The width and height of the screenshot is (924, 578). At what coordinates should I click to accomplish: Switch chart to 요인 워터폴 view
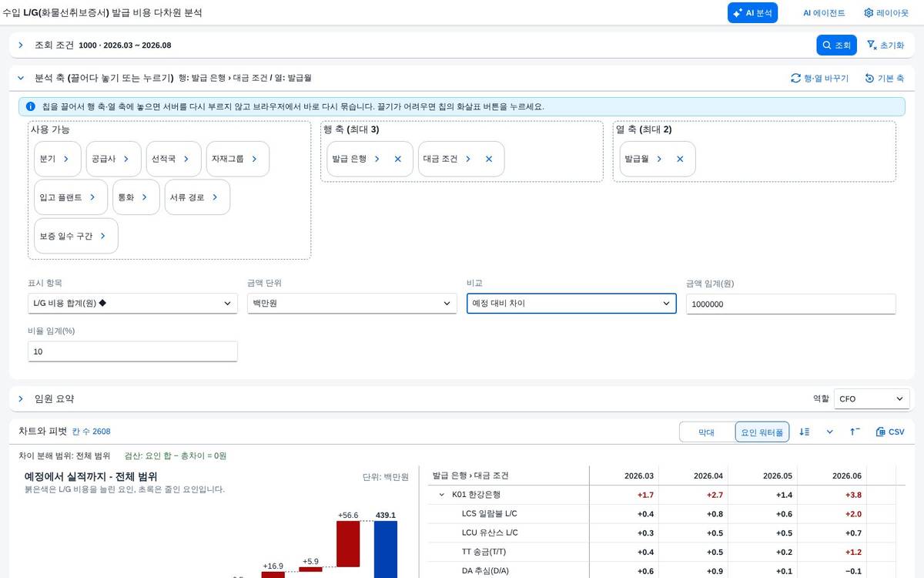click(x=762, y=432)
